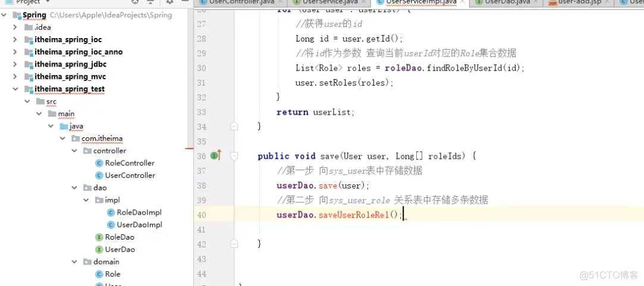644x286 pixels.
Task: Click the UserDao interface icon in tree
Action: pos(99,249)
